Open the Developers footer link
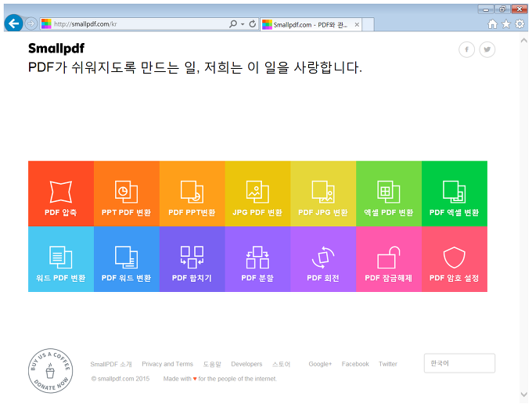Image resolution: width=532 pixels, height=407 pixels. tap(246, 364)
